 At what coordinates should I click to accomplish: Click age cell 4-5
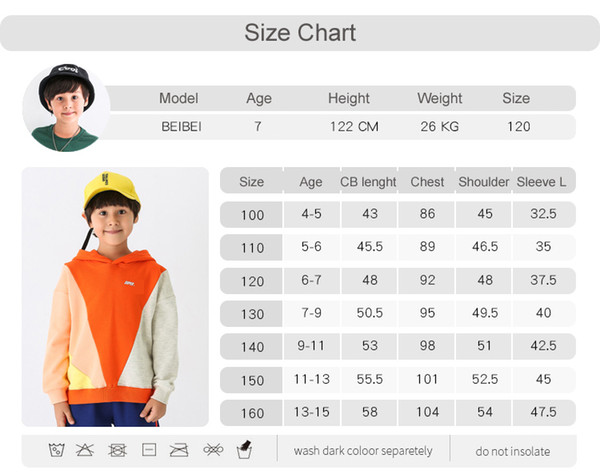pos(311,214)
